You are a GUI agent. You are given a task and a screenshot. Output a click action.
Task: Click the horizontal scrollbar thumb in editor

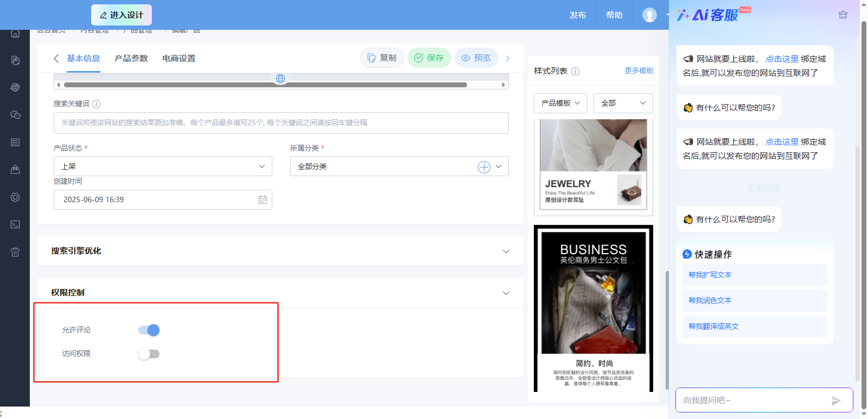tap(265, 85)
